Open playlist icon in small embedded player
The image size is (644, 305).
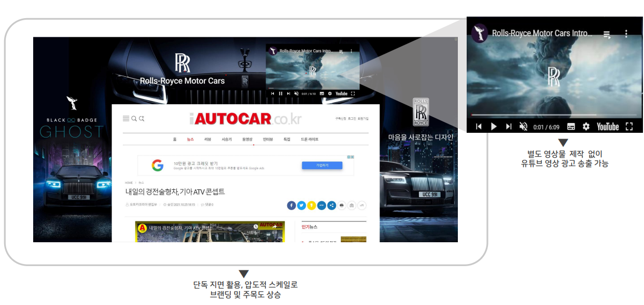coord(340,51)
